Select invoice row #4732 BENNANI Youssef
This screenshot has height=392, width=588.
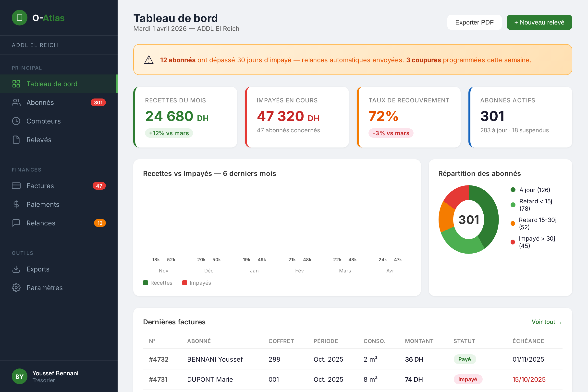coord(300,359)
